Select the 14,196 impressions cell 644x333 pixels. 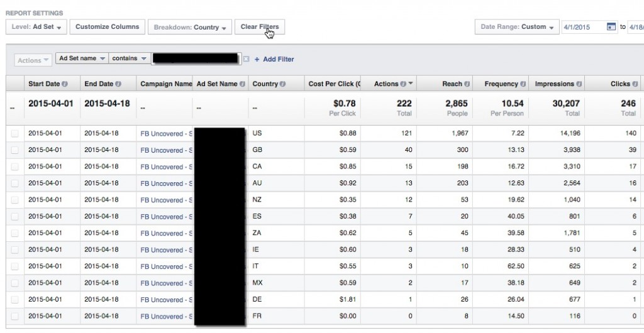pyautogui.click(x=570, y=133)
